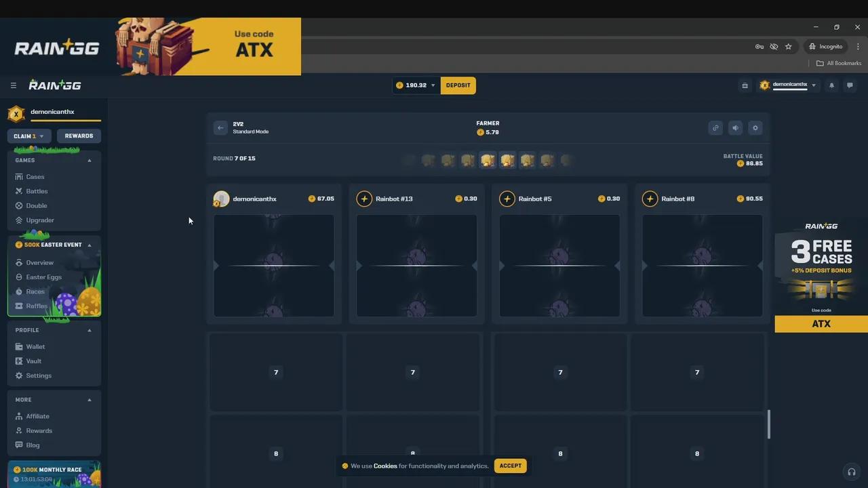
Task: Click the page vertical scrollbar
Action: [x=768, y=424]
